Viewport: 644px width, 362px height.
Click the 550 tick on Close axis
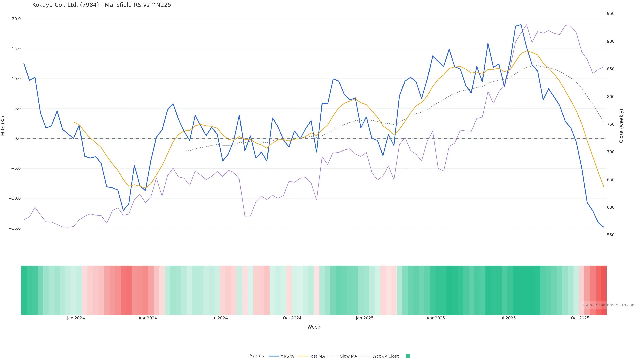610,235
